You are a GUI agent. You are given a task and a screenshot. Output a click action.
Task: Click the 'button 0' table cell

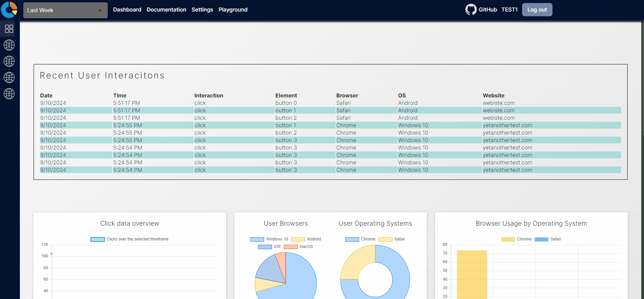click(x=286, y=103)
